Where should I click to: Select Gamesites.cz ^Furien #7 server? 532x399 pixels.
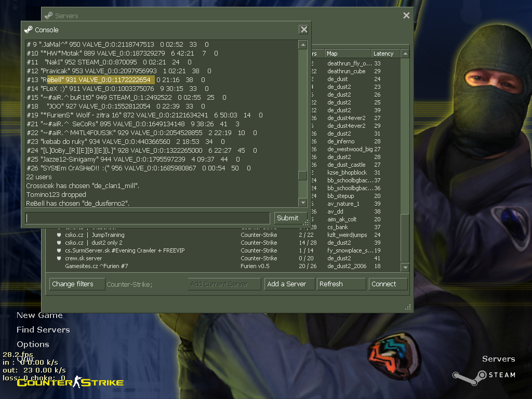[x=223, y=266]
